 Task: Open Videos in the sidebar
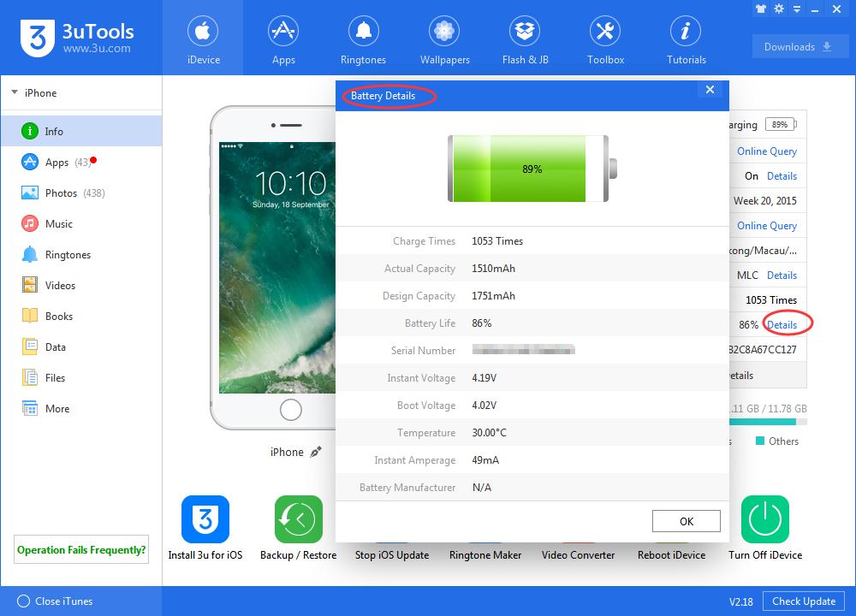pos(81,286)
